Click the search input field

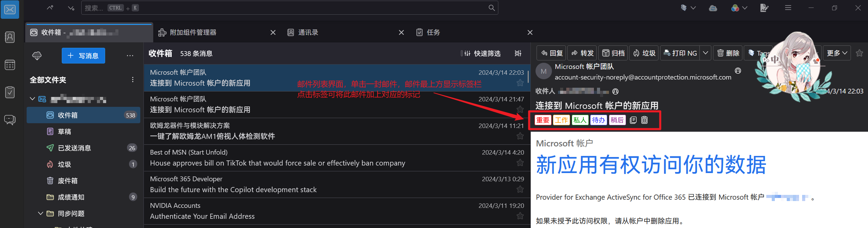[x=289, y=8]
